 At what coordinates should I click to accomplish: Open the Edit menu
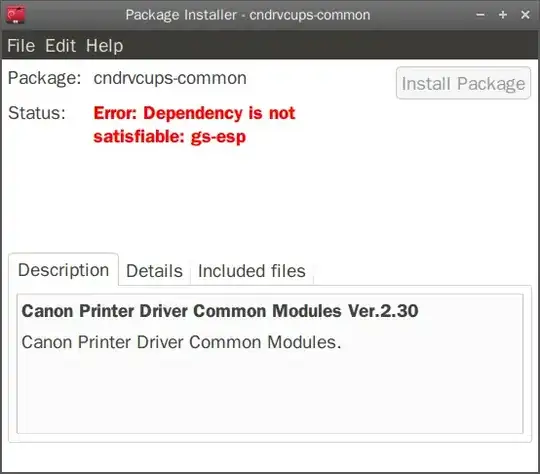pos(60,45)
